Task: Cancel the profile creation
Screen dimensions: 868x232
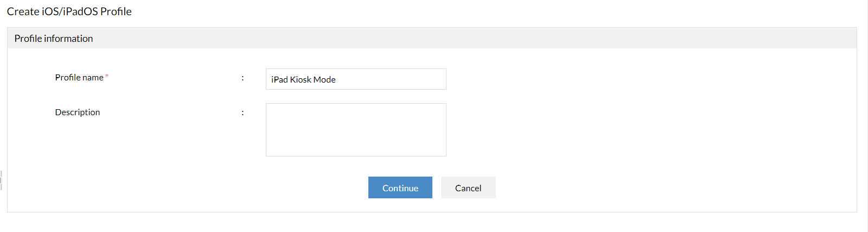Action: click(x=468, y=187)
